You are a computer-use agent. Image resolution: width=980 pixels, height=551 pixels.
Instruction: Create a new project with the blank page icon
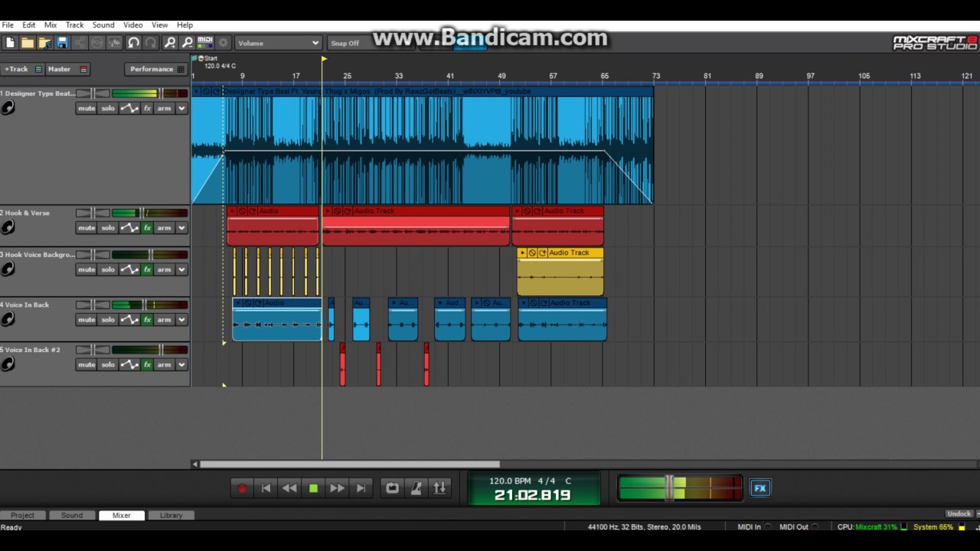10,43
